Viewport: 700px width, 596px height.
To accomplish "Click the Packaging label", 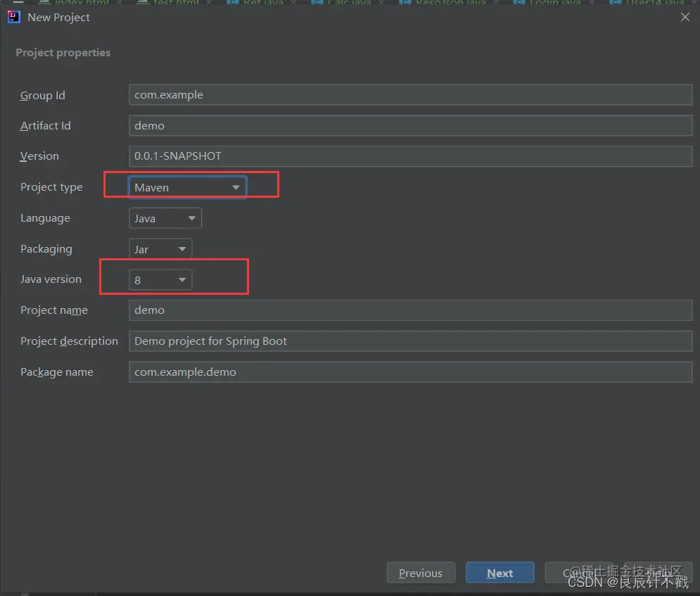I will tap(46, 249).
